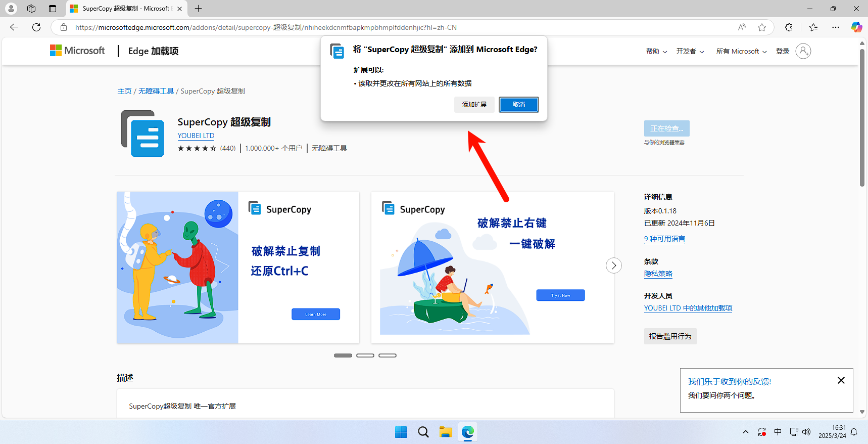
Task: Open first screenshot 破解禁止复制
Action: pos(238,268)
